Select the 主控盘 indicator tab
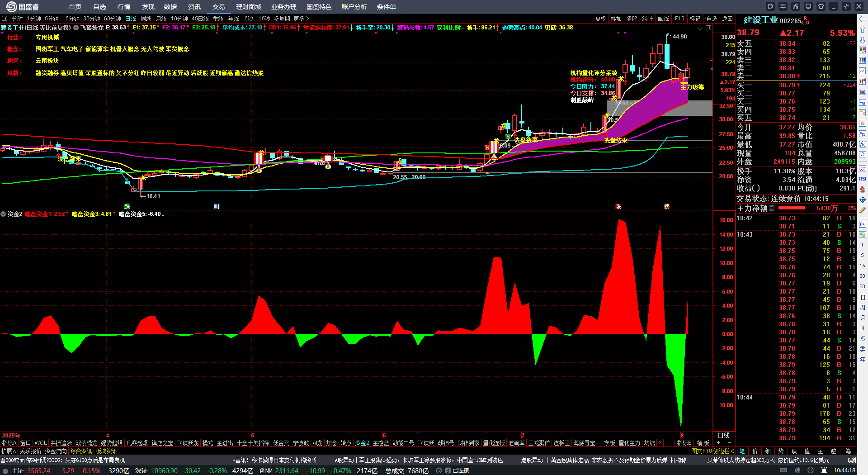Screen dimensions: 868x475 [x=381, y=443]
